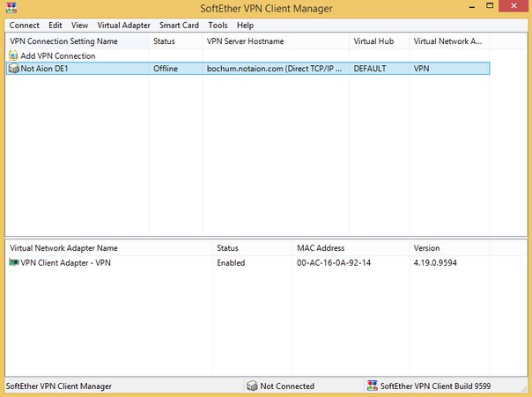Click the Offline status cell
The image size is (532, 397).
pyautogui.click(x=166, y=69)
